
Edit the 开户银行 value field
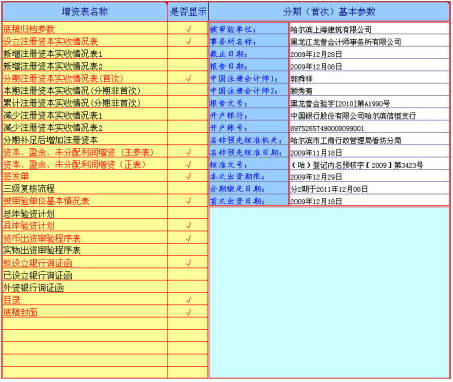[369, 115]
